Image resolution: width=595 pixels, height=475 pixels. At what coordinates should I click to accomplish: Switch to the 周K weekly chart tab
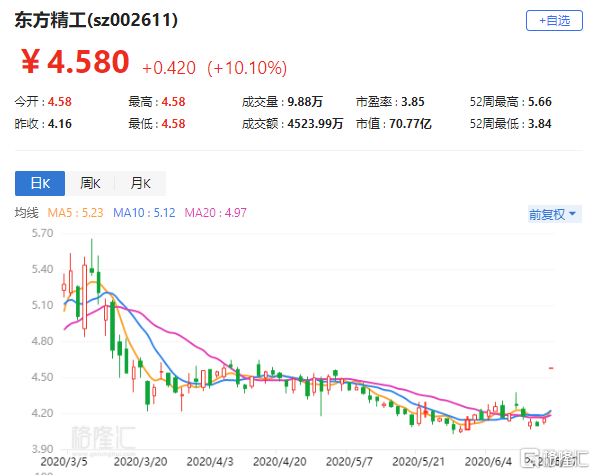click(x=90, y=183)
